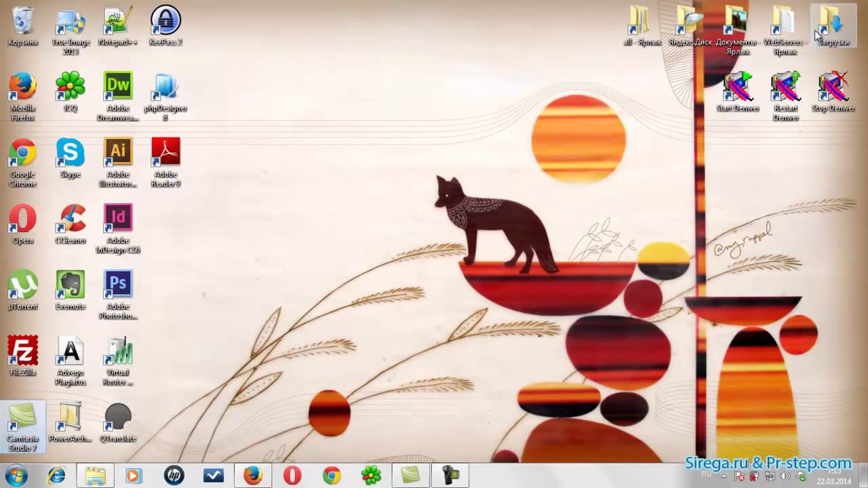868x488 pixels.
Task: Open the Notepad++ desktop shortcut
Action: (118, 27)
